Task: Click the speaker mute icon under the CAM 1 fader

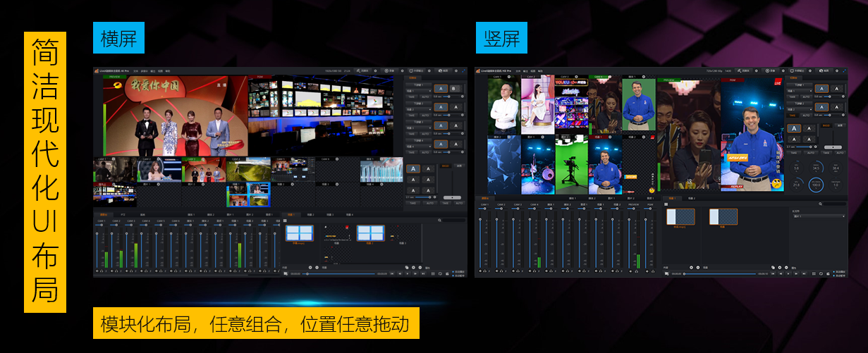Action: (x=97, y=271)
